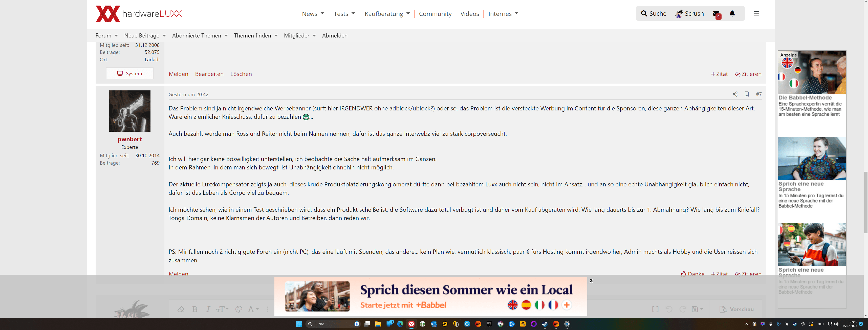Show hidden tray icons chevron

746,324
